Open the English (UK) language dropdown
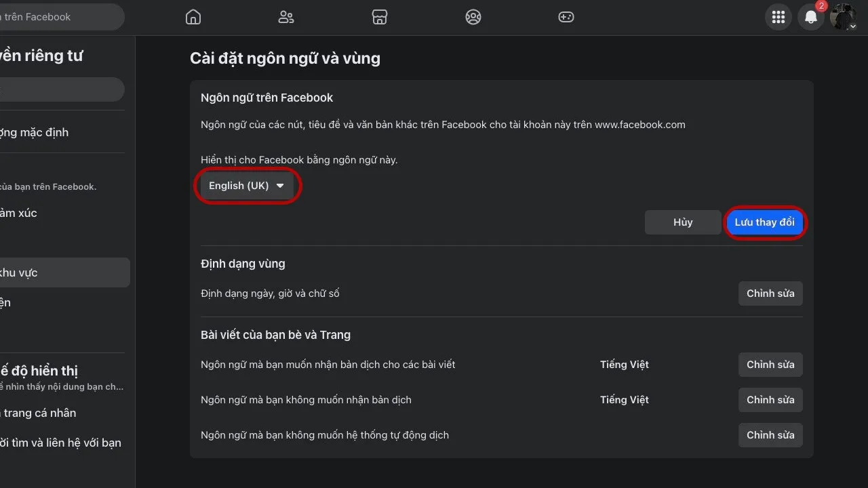Image resolution: width=868 pixels, height=488 pixels. tap(247, 186)
